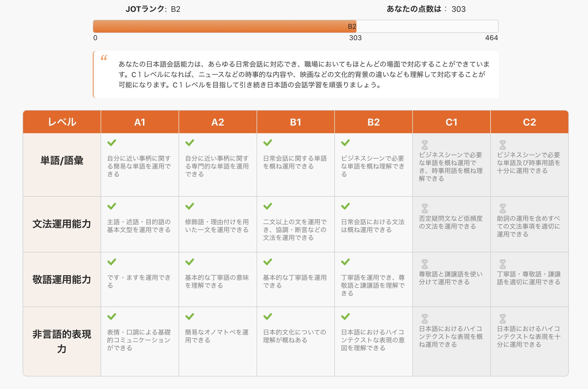Click the C1 column header
This screenshot has height=389, width=588.
coord(451,122)
